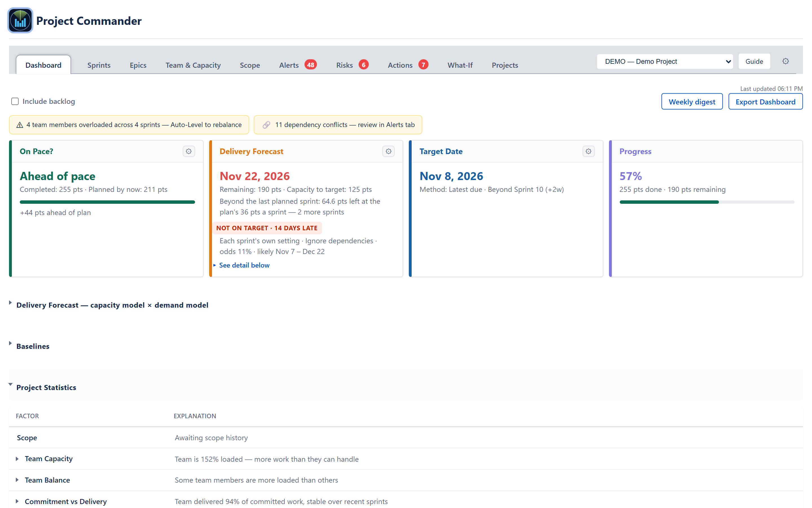View the Actions tab
Image resolution: width=812 pixels, height=508 pixels.
click(400, 65)
